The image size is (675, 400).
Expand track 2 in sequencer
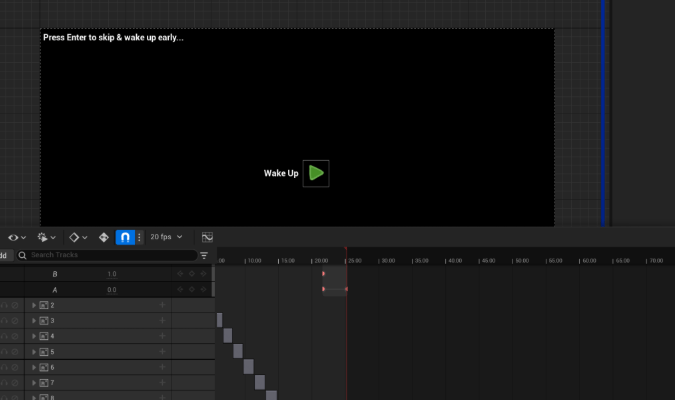tap(34, 305)
